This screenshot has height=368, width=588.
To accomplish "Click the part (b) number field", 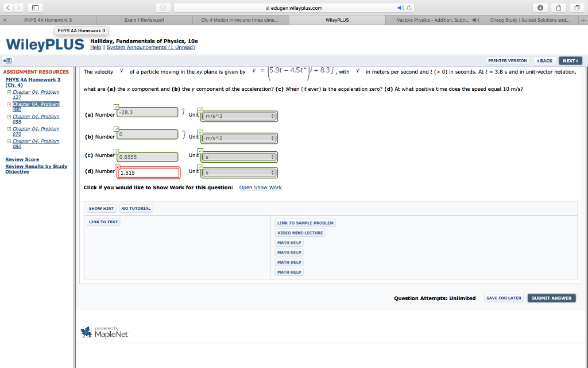I will click(x=148, y=135).
